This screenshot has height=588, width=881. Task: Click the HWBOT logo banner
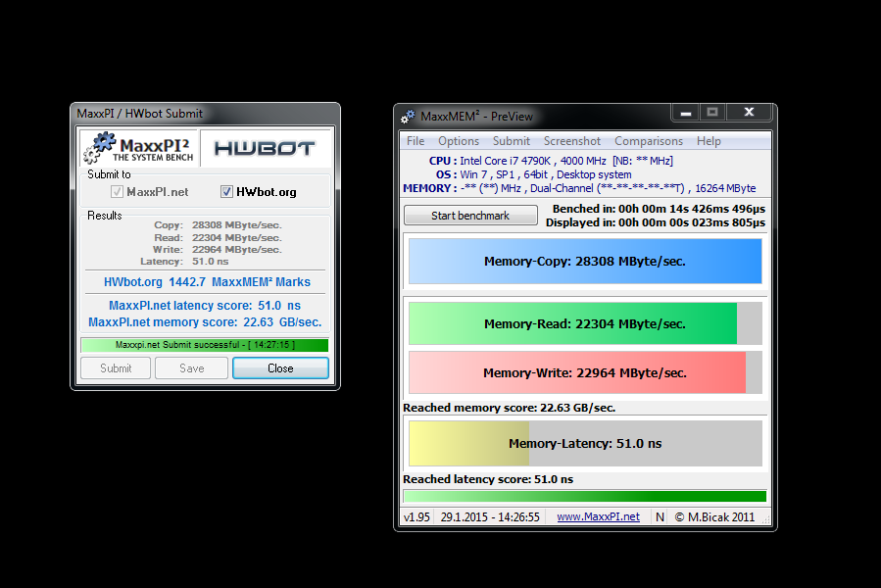tap(266, 148)
